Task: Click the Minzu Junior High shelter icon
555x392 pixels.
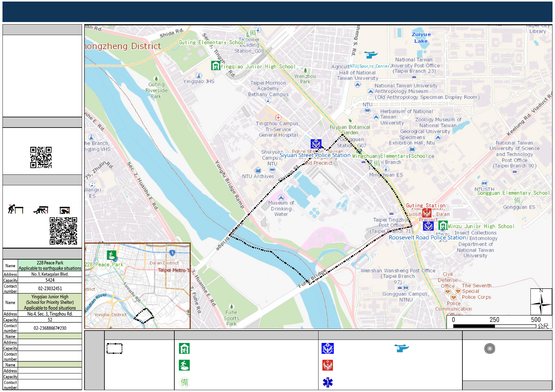Action: point(443,225)
